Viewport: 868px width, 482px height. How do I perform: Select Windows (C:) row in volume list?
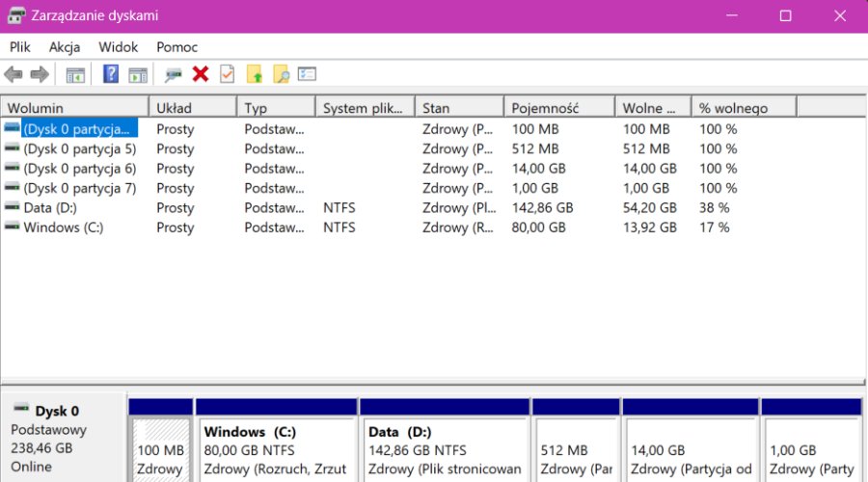[x=63, y=228]
